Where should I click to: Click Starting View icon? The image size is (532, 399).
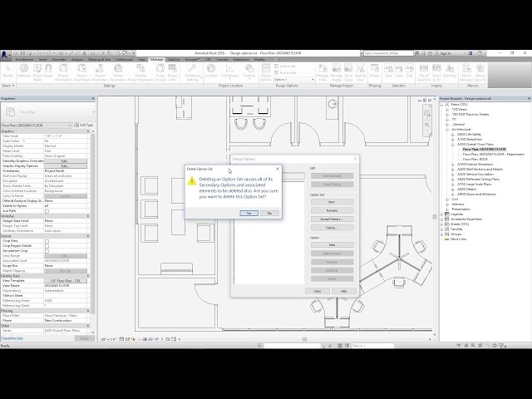click(360, 72)
